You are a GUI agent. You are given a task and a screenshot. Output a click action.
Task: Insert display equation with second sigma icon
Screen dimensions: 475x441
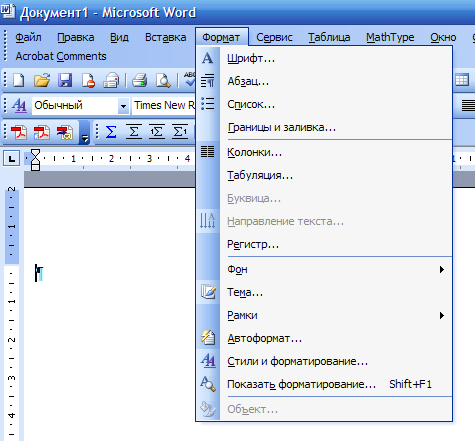pos(134,132)
